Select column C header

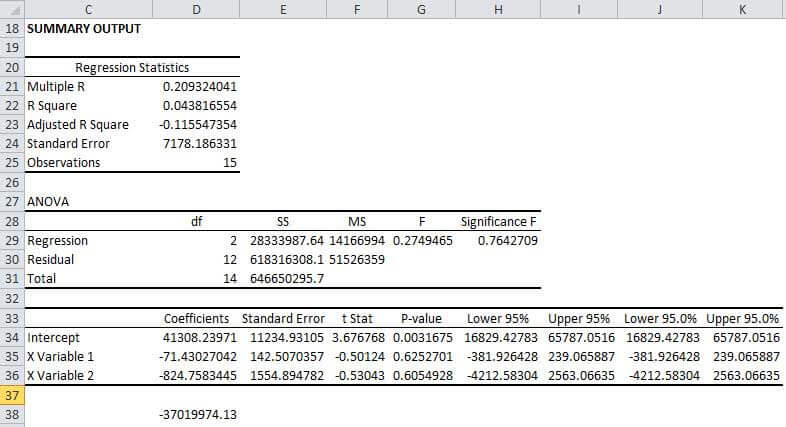(88, 10)
